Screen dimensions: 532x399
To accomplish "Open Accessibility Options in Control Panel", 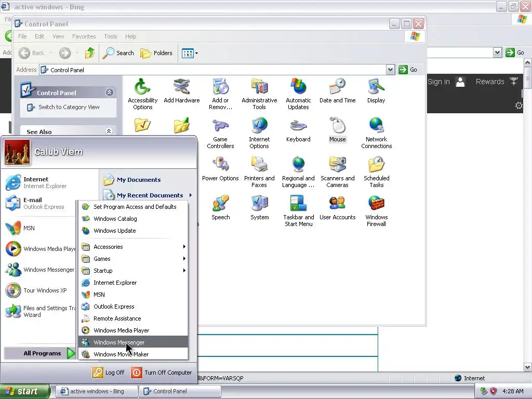I will pos(142,94).
